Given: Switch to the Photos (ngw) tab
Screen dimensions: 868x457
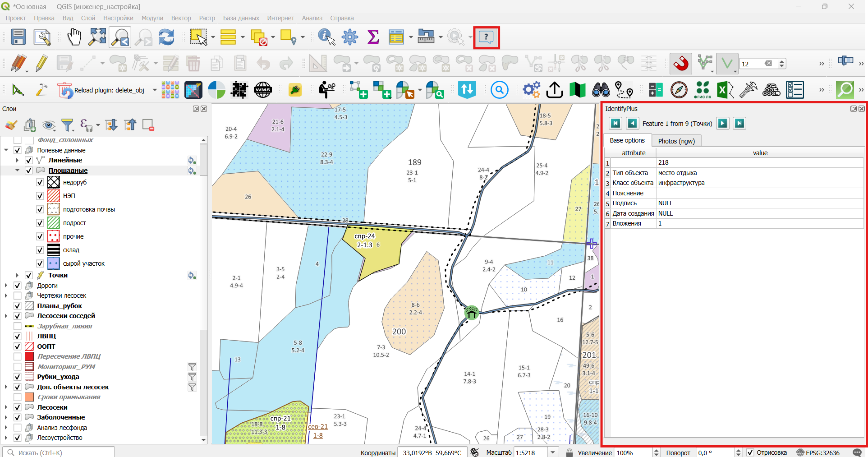Looking at the screenshot, I should coord(676,141).
